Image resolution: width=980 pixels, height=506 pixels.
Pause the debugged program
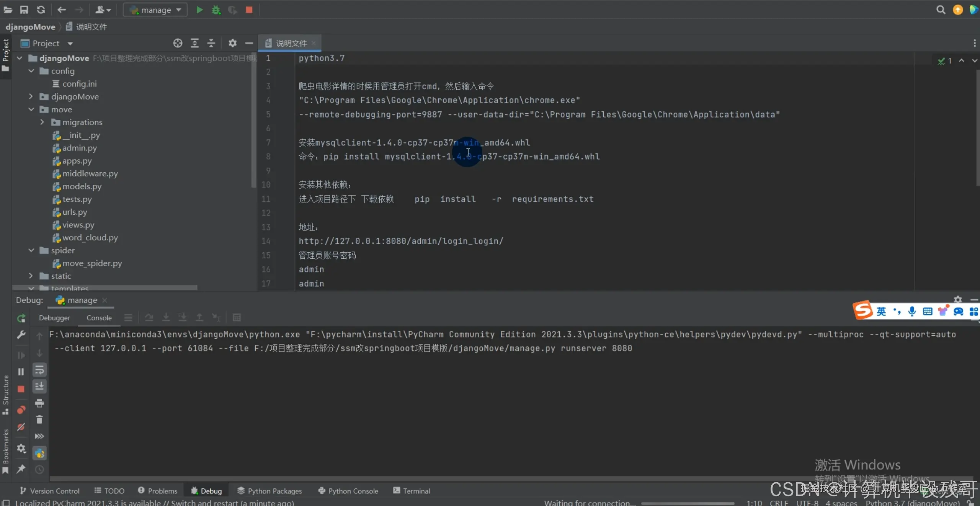[21, 372]
